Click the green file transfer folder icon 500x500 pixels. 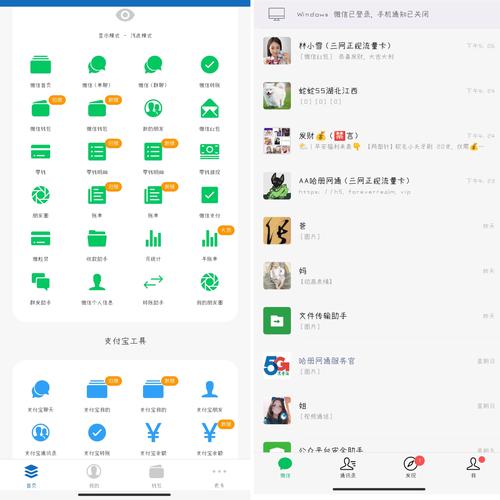coord(277,321)
